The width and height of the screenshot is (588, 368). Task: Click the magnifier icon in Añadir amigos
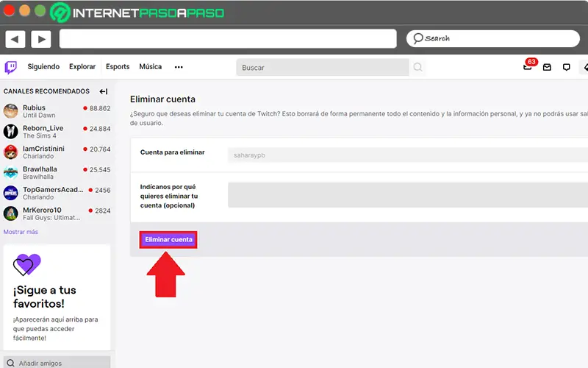pos(10,363)
